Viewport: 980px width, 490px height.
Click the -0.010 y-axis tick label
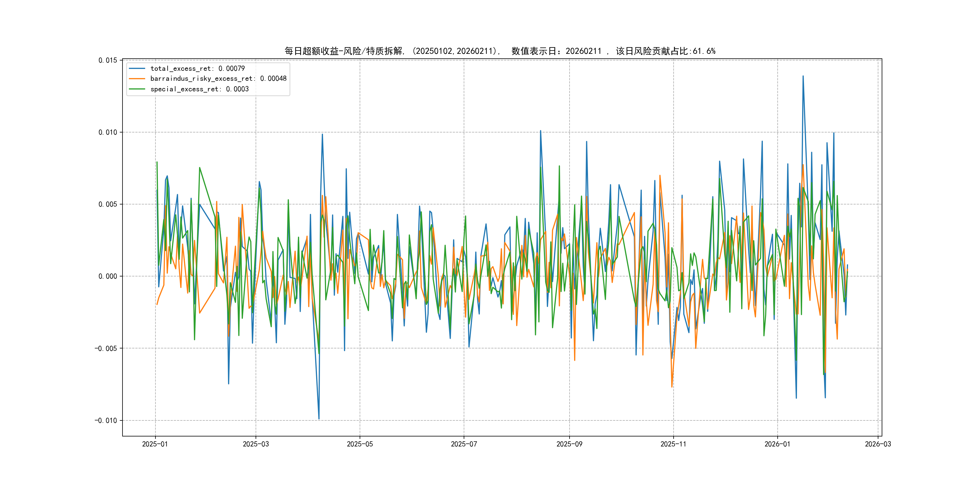[x=106, y=420]
